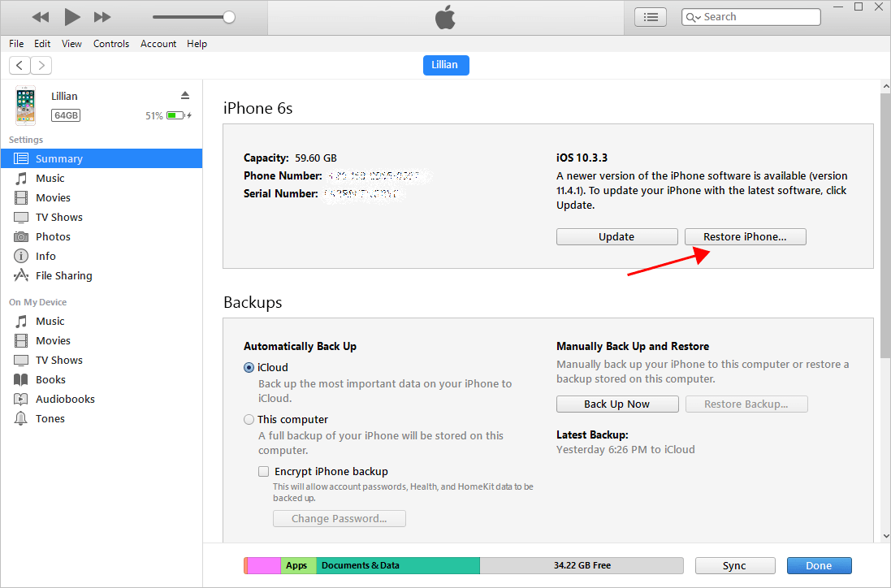Click the Phone Number label
This screenshot has height=588, width=891.
pyautogui.click(x=283, y=175)
